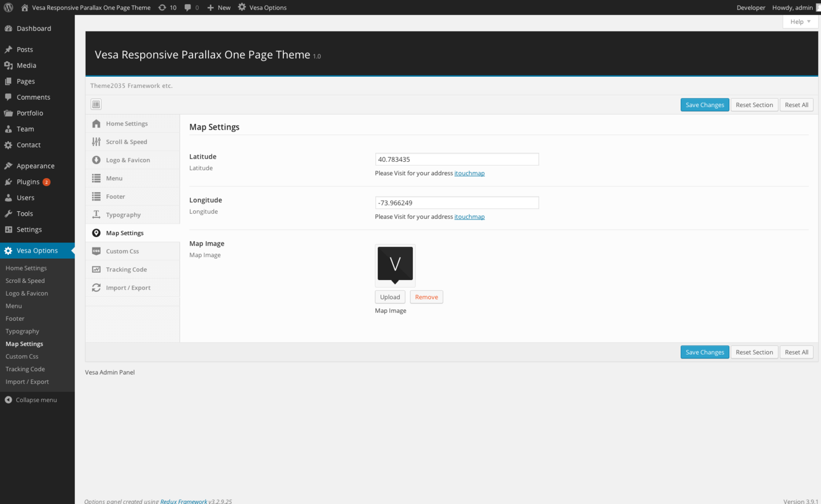The width and height of the screenshot is (821, 504).
Task: Click the Longitude input field
Action: coord(457,203)
